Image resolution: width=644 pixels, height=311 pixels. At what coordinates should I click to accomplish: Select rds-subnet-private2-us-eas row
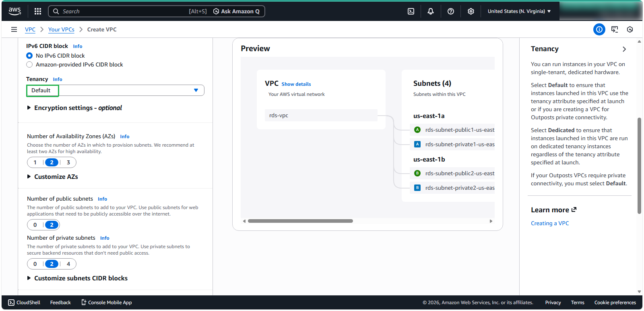[452, 188]
